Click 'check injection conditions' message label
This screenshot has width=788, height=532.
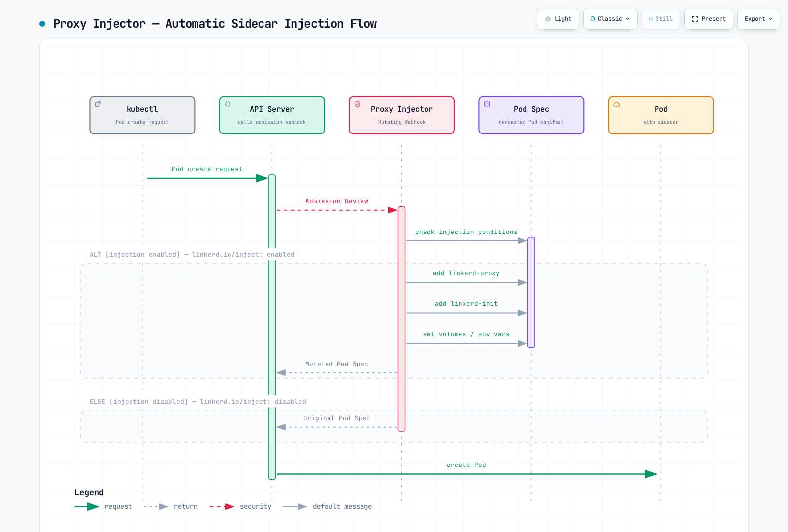click(x=466, y=232)
